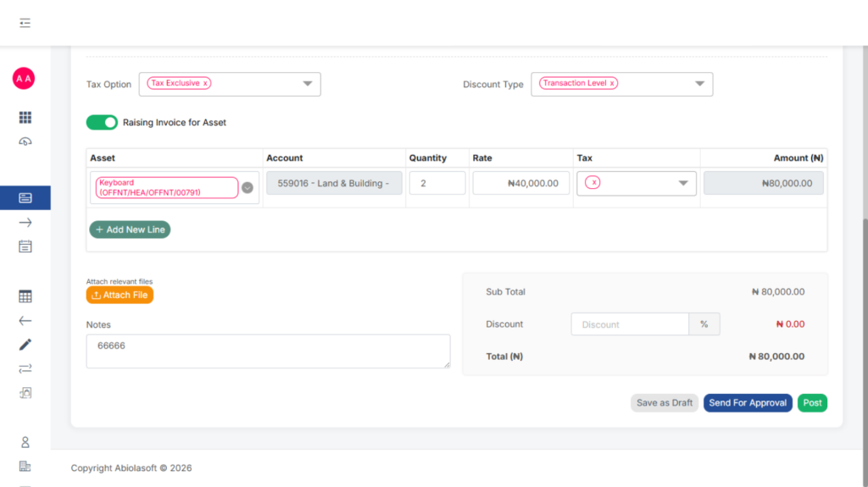The width and height of the screenshot is (868, 487).
Task: Click the right arrow icon in sidebar
Action: click(25, 223)
